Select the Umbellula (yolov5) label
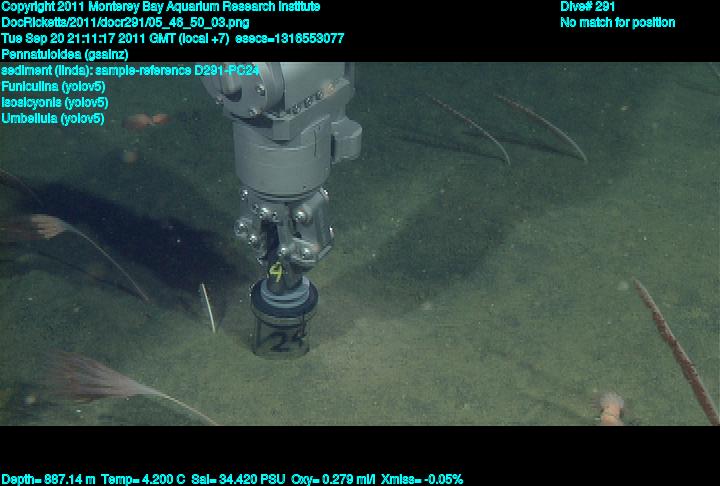The height and width of the screenshot is (486, 720). pos(52,119)
